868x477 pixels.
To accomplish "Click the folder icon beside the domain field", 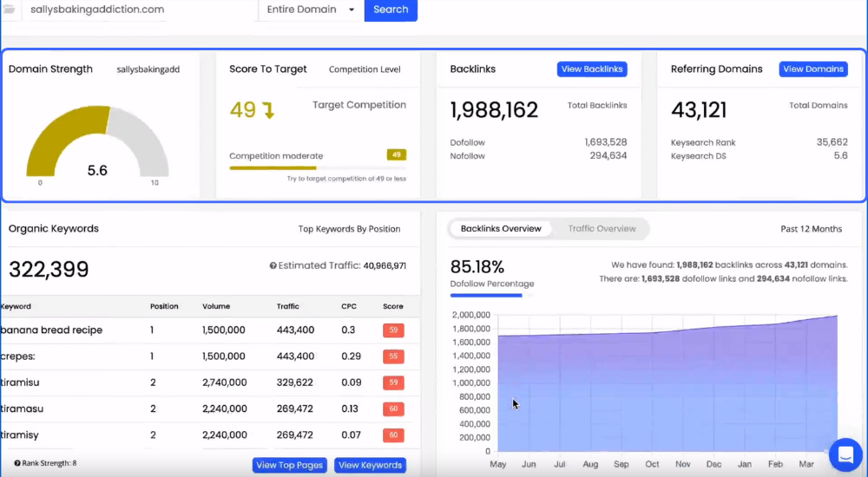I will point(9,10).
